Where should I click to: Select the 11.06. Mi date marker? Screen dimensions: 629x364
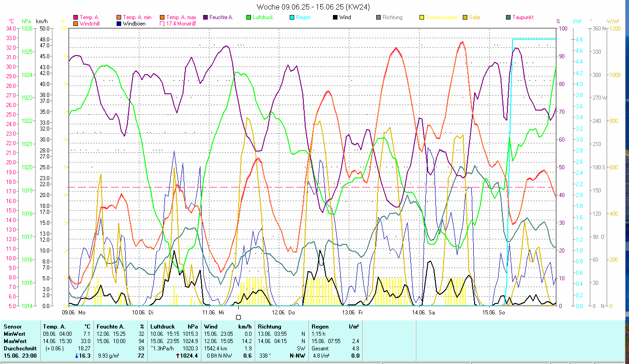click(214, 313)
